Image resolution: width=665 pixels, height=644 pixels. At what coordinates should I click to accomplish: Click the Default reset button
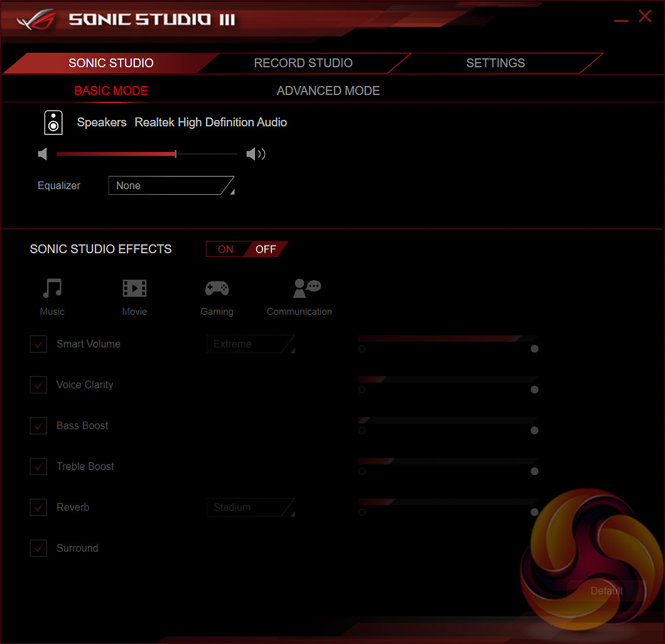(x=607, y=591)
